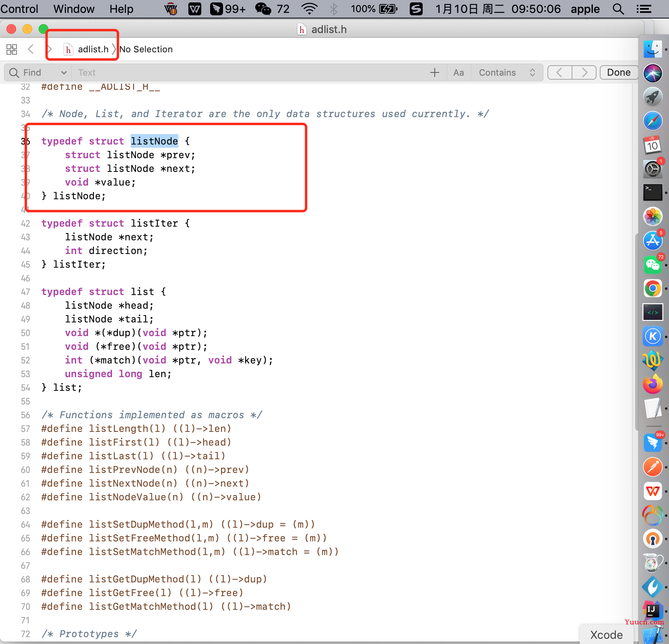Open Safari from the Dock

[x=652, y=121]
